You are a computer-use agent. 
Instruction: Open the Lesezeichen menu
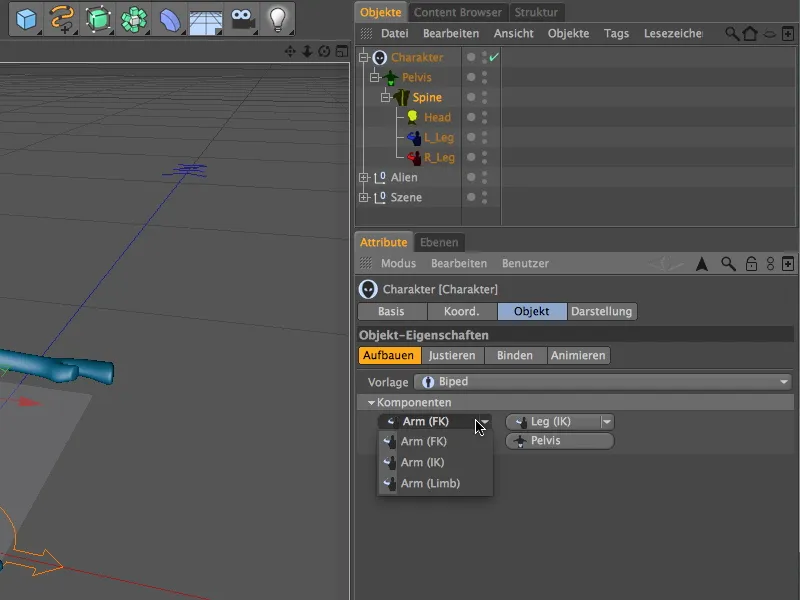tap(673, 34)
